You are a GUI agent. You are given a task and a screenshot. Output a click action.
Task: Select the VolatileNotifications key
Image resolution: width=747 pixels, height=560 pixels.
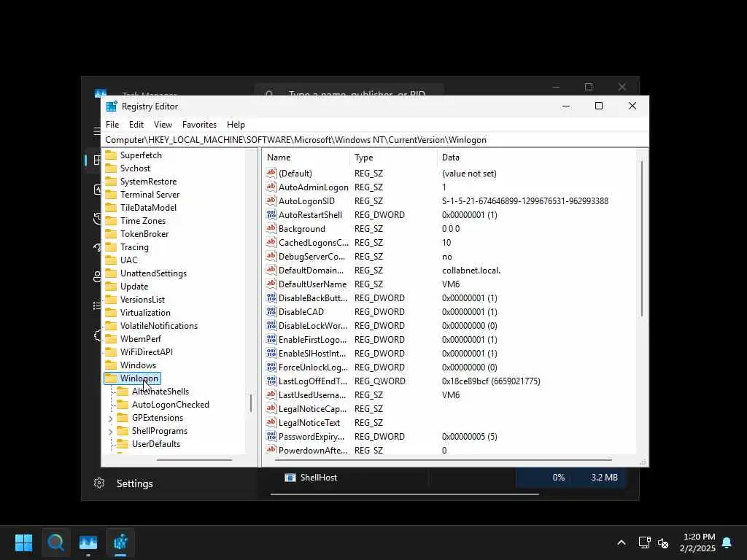[x=158, y=326]
